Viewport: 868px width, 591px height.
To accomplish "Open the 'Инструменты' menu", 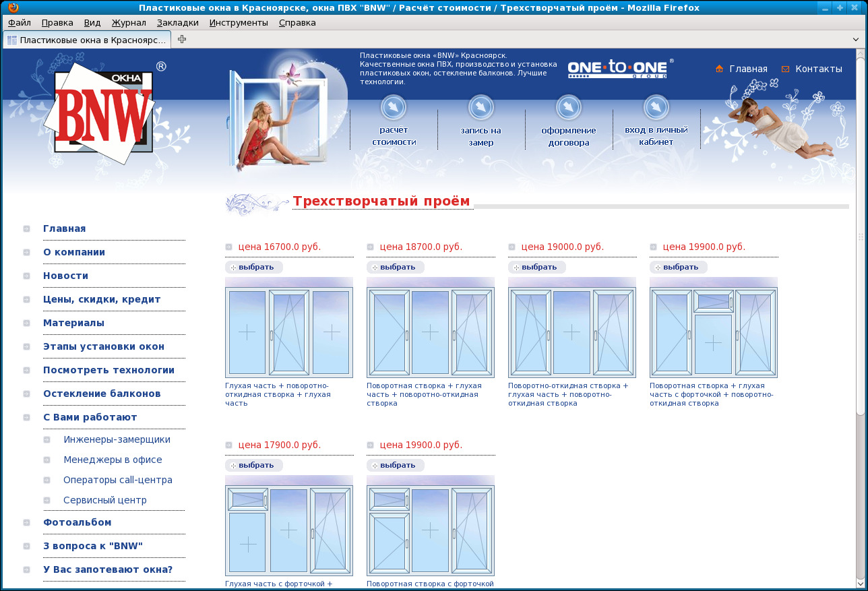I will pos(238,22).
